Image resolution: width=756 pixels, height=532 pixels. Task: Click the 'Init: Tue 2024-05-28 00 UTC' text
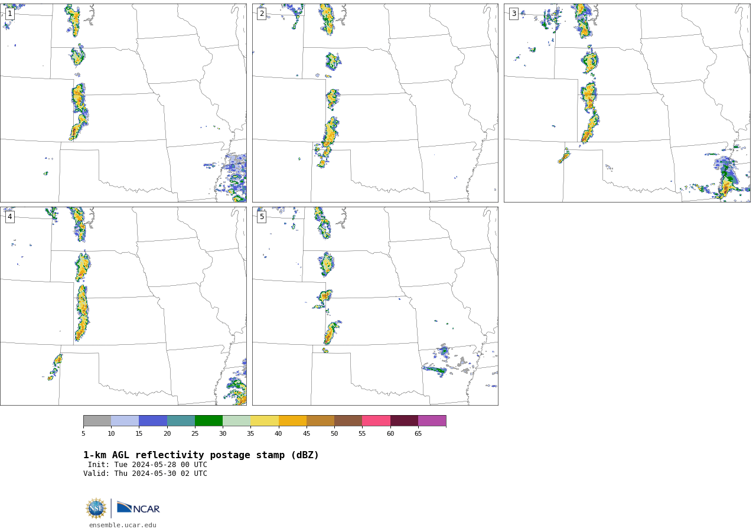pyautogui.click(x=148, y=465)
